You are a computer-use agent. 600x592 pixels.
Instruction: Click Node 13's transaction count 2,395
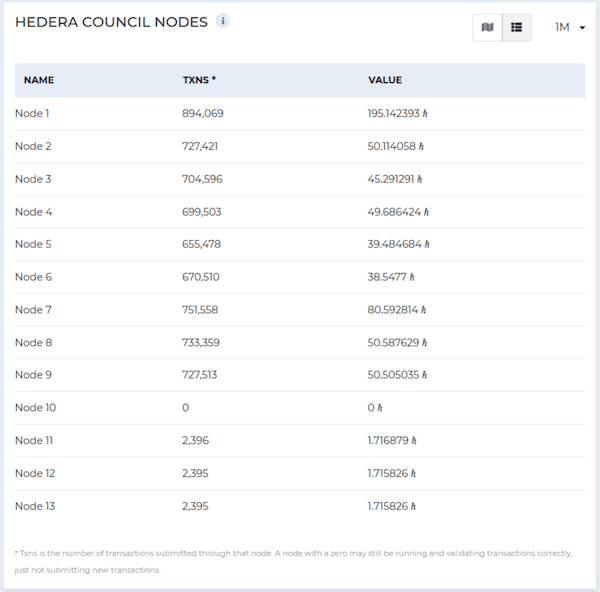click(x=195, y=507)
